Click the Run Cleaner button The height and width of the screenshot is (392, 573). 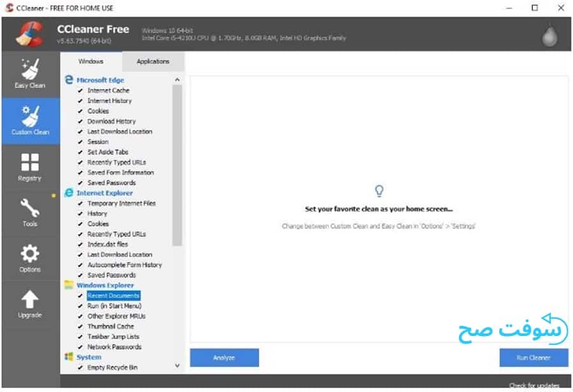click(534, 358)
